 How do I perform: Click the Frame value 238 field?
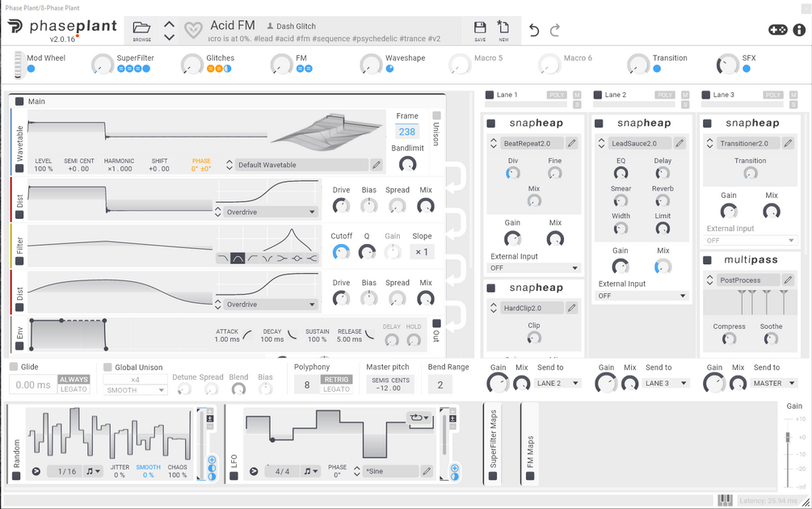pos(407,132)
